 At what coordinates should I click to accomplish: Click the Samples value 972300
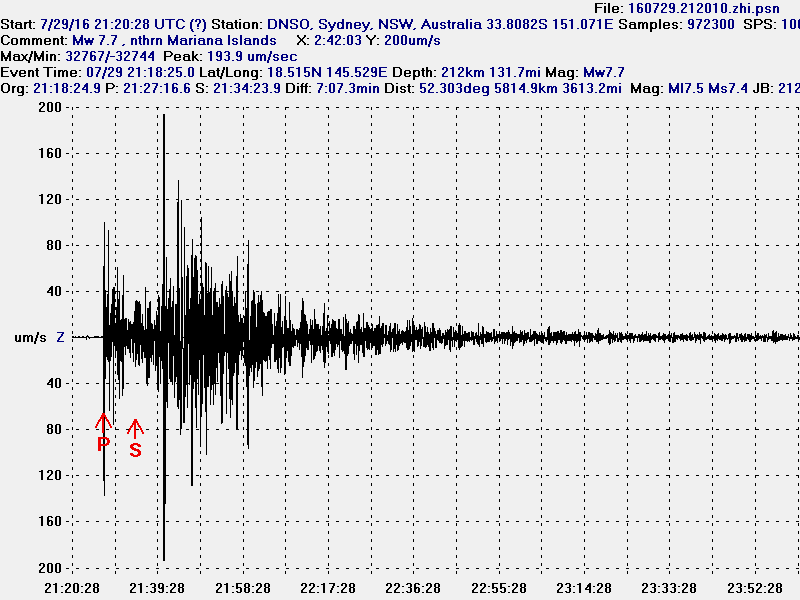pos(710,24)
